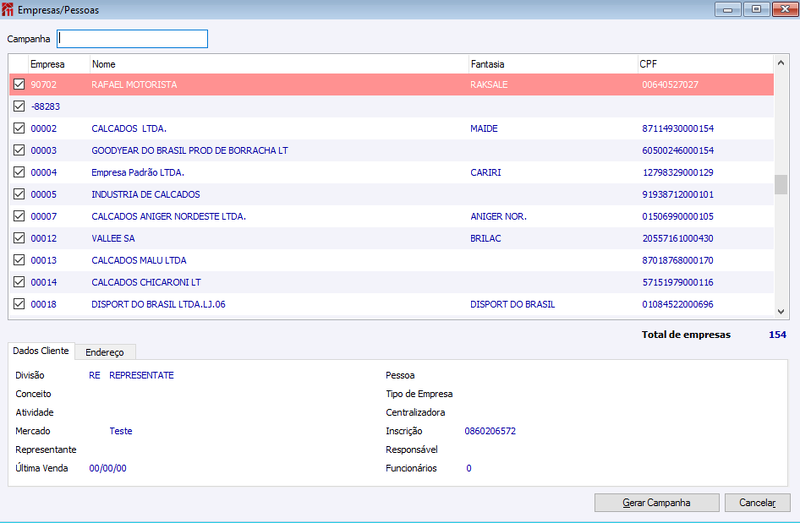Uncheck CALCADOS ANIGER NORDESTE LTDA. checkbox
The image size is (800, 523).
[x=19, y=216]
